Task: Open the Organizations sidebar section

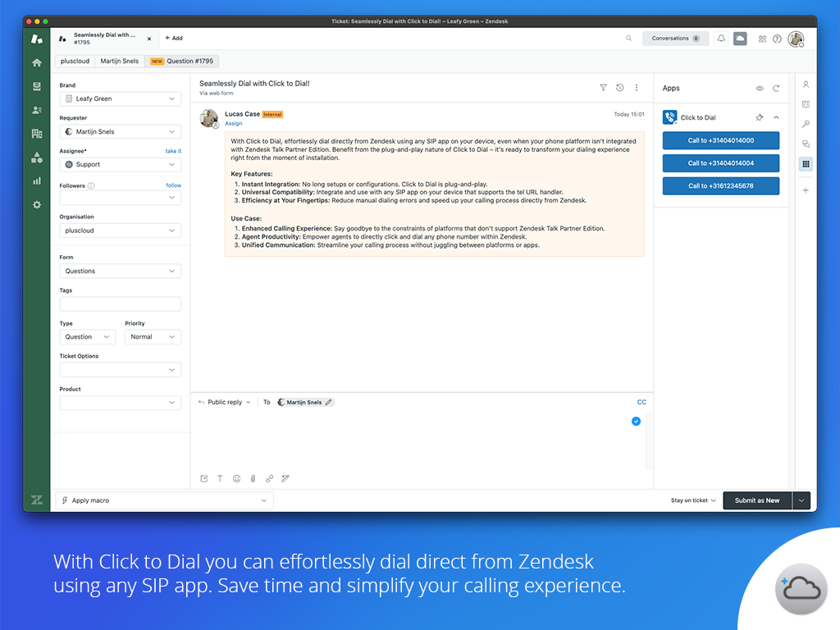Action: coord(36,133)
